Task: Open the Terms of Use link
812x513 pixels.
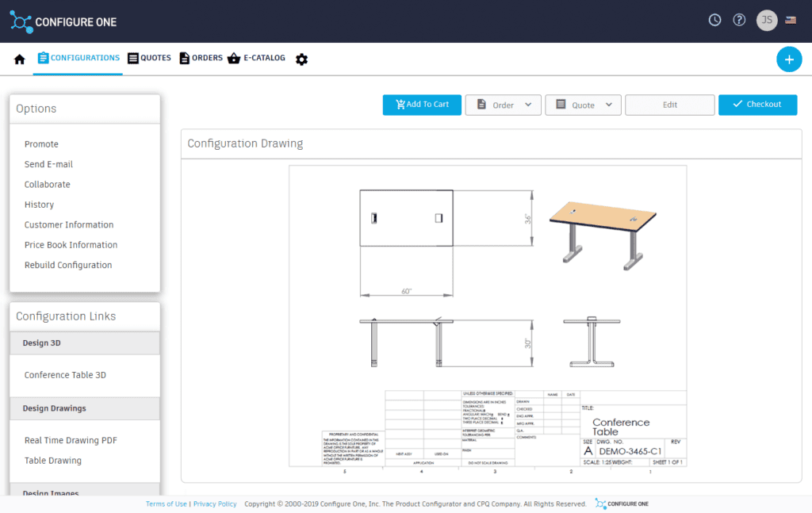Action: point(167,503)
